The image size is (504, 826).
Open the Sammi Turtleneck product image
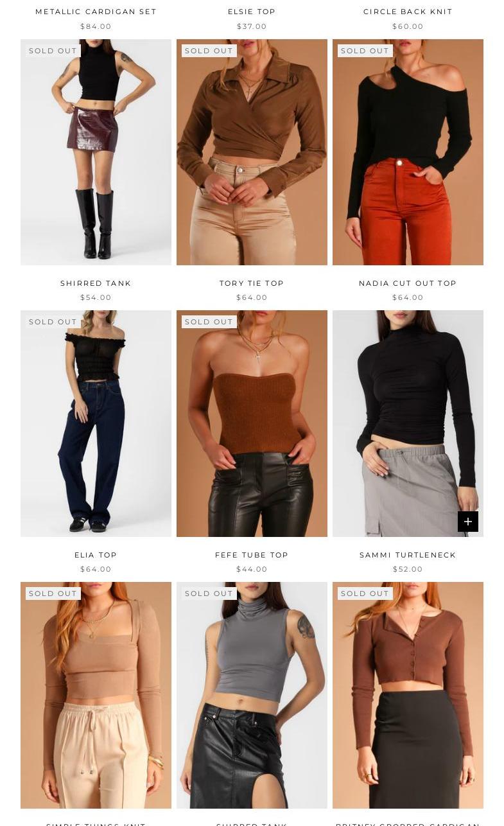coord(408,424)
